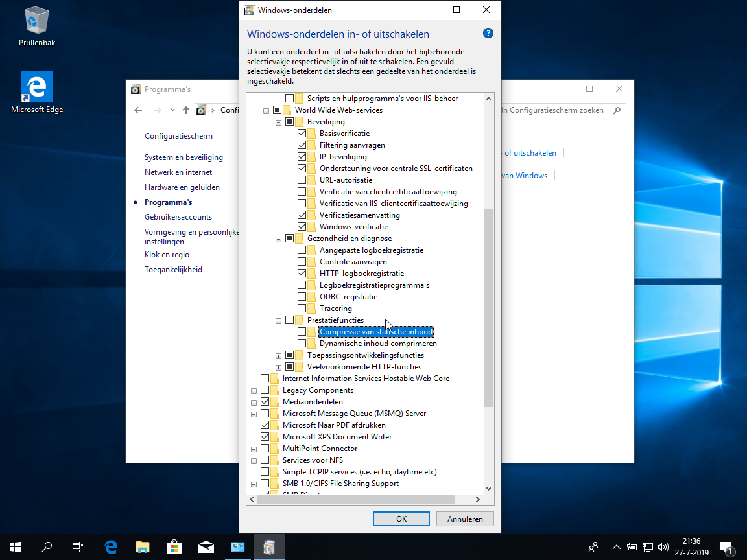The image size is (747, 560).
Task: Select Windows-onderdelen taskbar item
Action: (269, 546)
